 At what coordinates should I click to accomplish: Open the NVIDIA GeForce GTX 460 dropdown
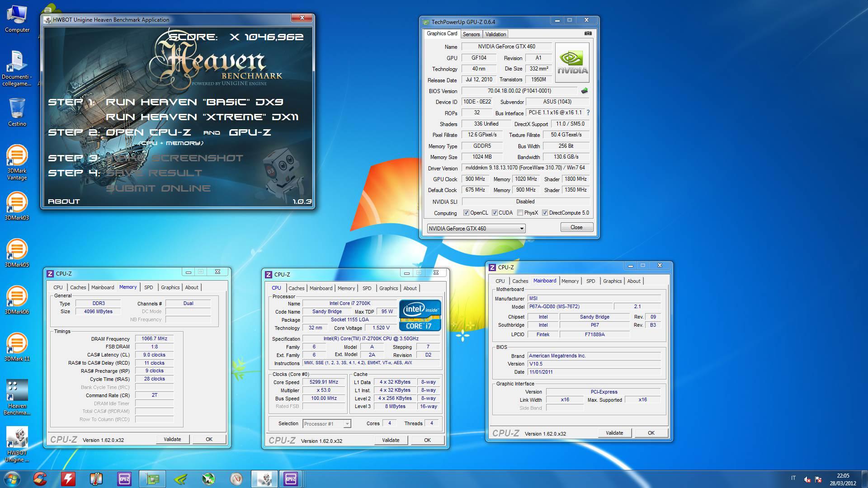476,229
